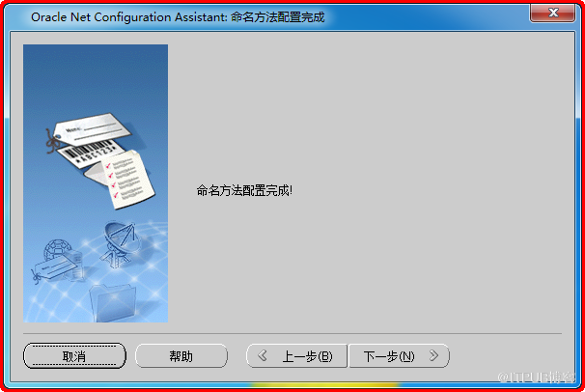
Task: Proceed with 下一步(N) button
Action: click(399, 356)
